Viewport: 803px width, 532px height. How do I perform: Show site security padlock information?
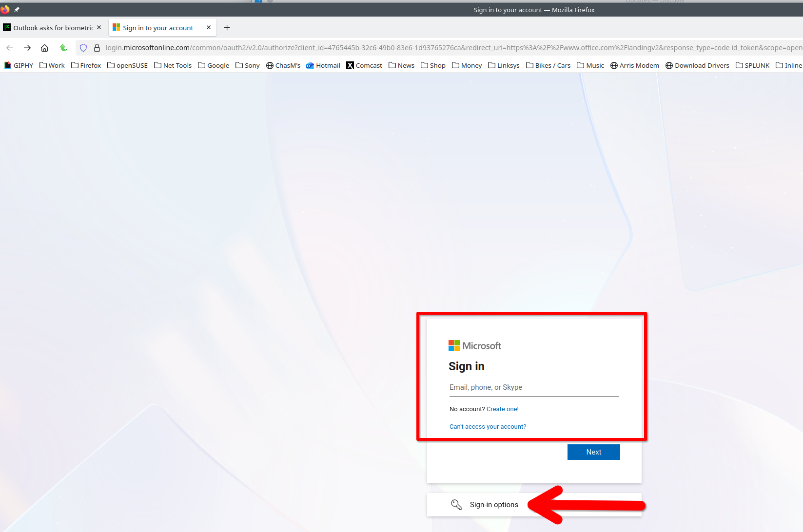coord(97,48)
